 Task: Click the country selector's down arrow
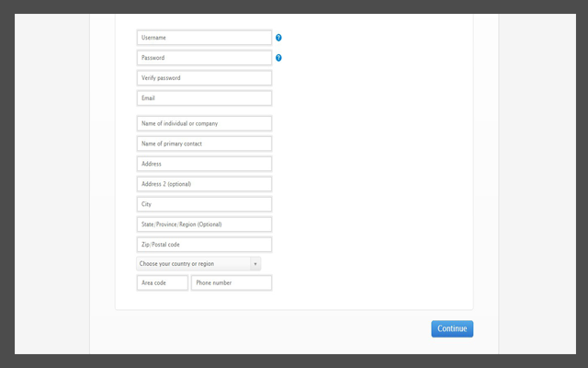(255, 264)
